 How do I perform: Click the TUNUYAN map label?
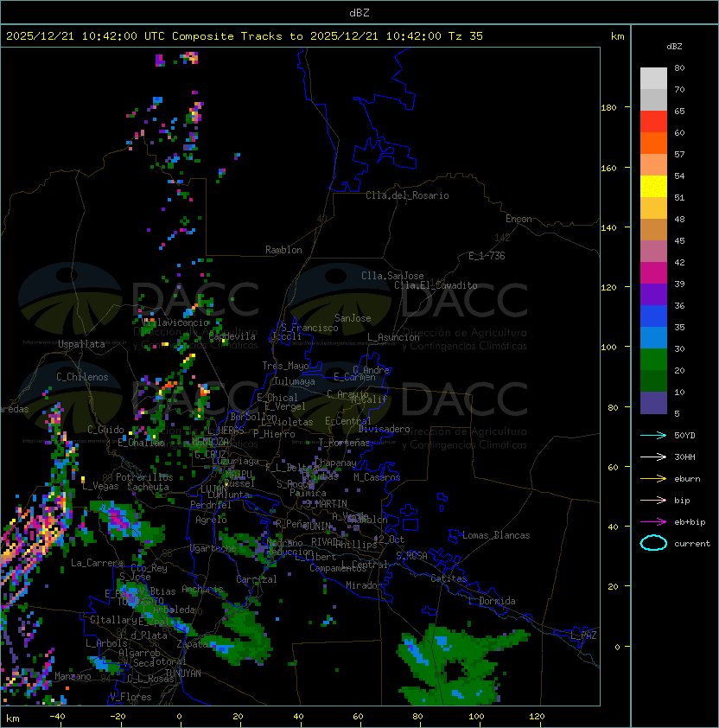point(183,674)
